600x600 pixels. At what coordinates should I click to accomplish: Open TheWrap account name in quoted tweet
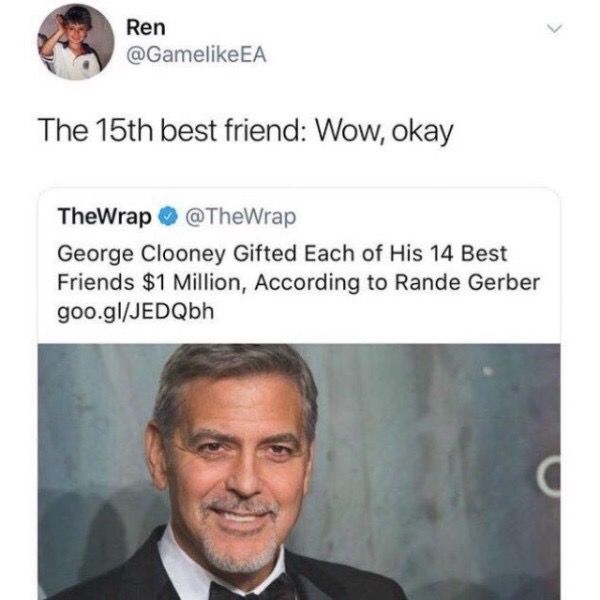(104, 217)
